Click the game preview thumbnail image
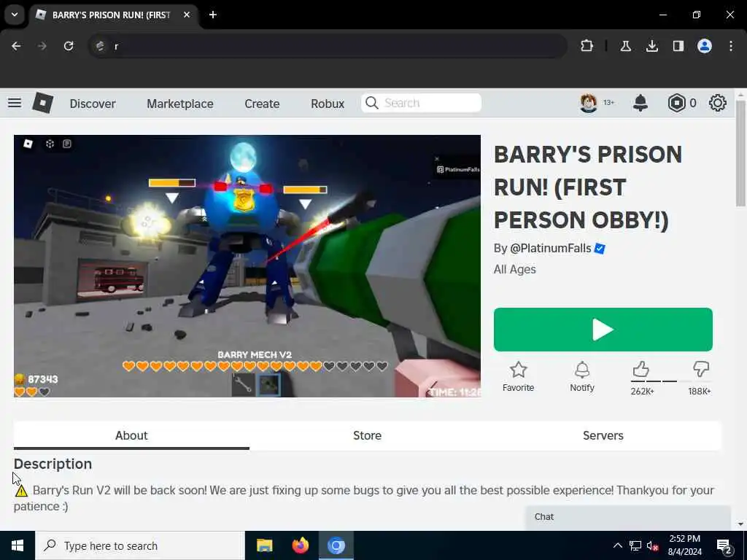The height and width of the screenshot is (560, 747). click(247, 265)
